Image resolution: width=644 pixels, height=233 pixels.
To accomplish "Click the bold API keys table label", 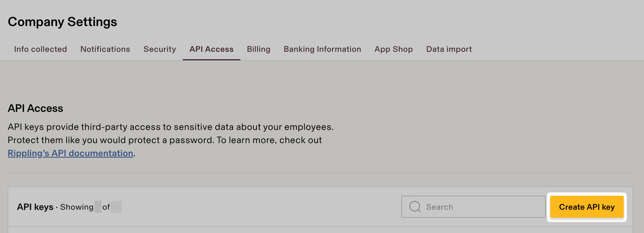I will coord(35,207).
